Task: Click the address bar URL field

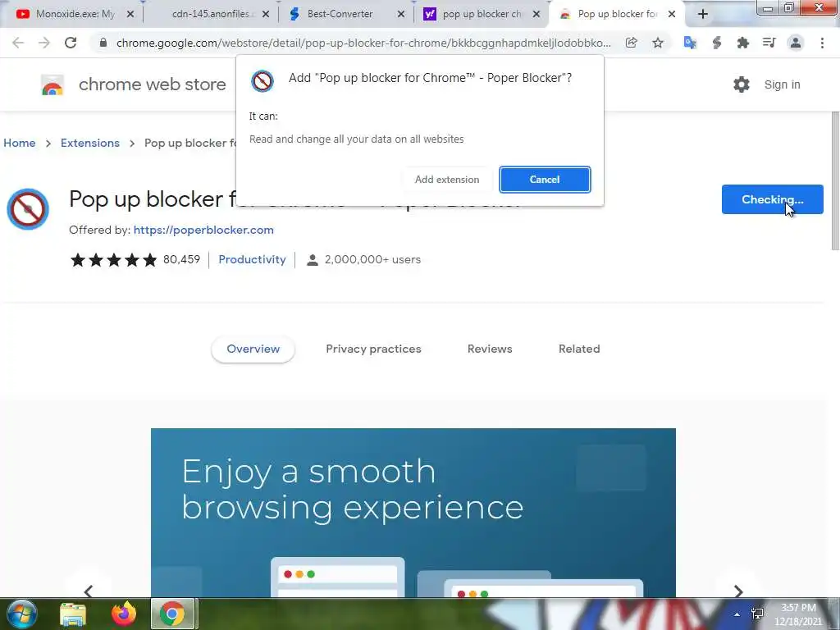Action: click(x=363, y=43)
